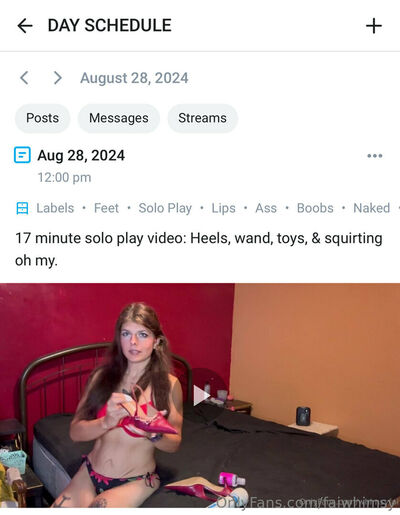Viewport: 400px width, 515px height.
Task: Advance to next day with right chevron
Action: (58, 78)
